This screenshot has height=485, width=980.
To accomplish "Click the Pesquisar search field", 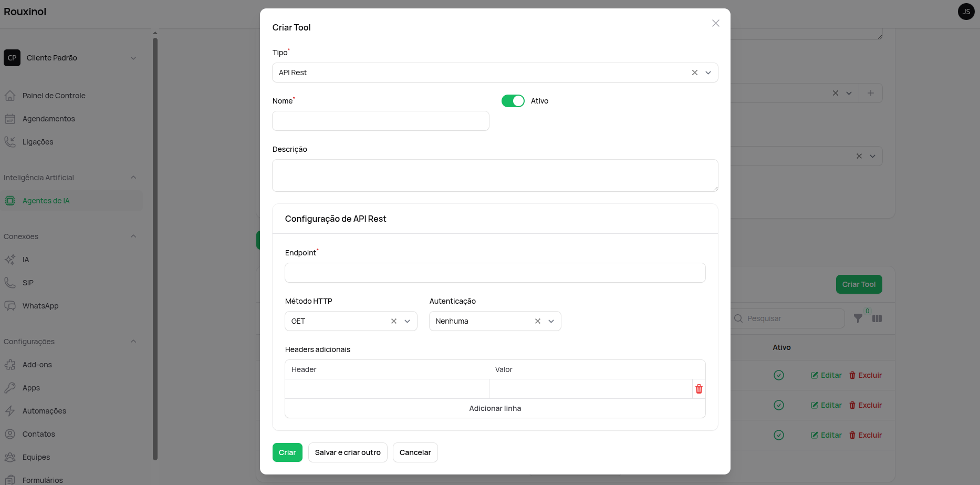I will click(788, 318).
